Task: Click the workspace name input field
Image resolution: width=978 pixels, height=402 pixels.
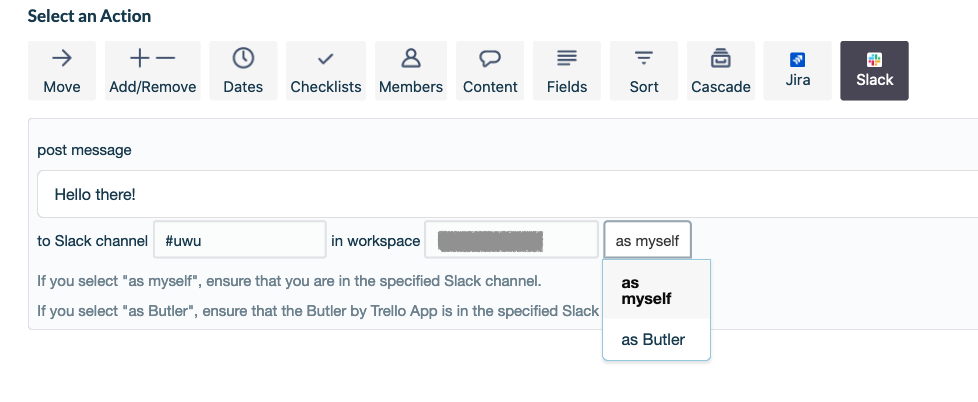Action: point(511,241)
